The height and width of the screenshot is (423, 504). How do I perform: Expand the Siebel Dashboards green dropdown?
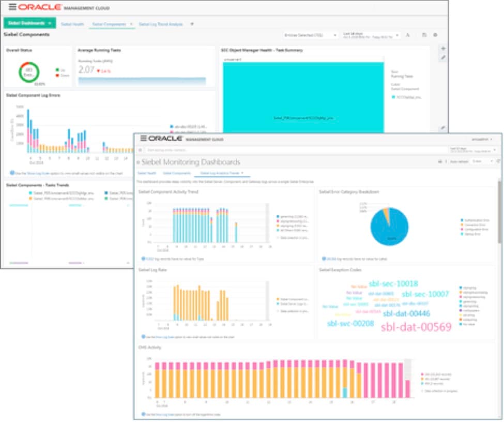[x=29, y=23]
